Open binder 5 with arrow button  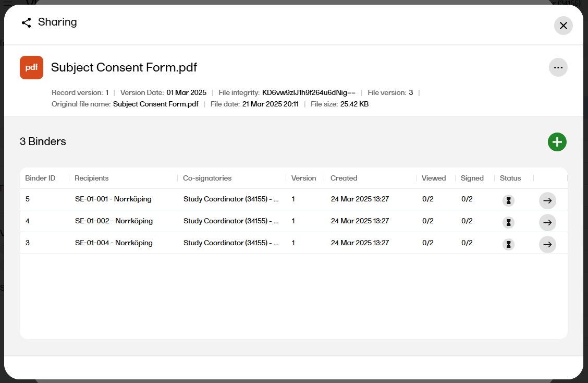point(547,200)
